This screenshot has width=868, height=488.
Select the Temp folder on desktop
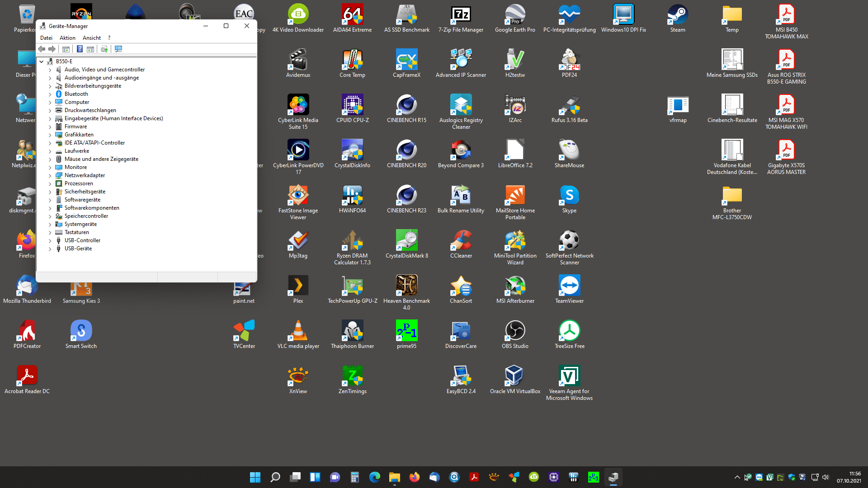(x=732, y=19)
